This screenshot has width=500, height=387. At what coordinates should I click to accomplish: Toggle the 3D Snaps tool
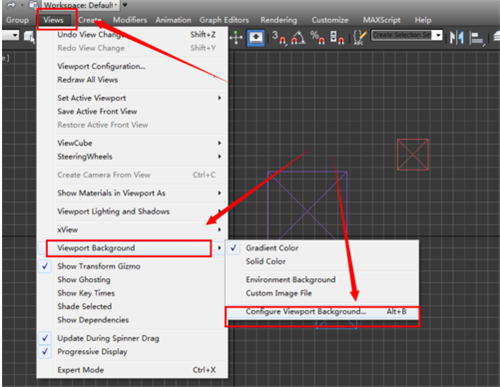point(279,37)
